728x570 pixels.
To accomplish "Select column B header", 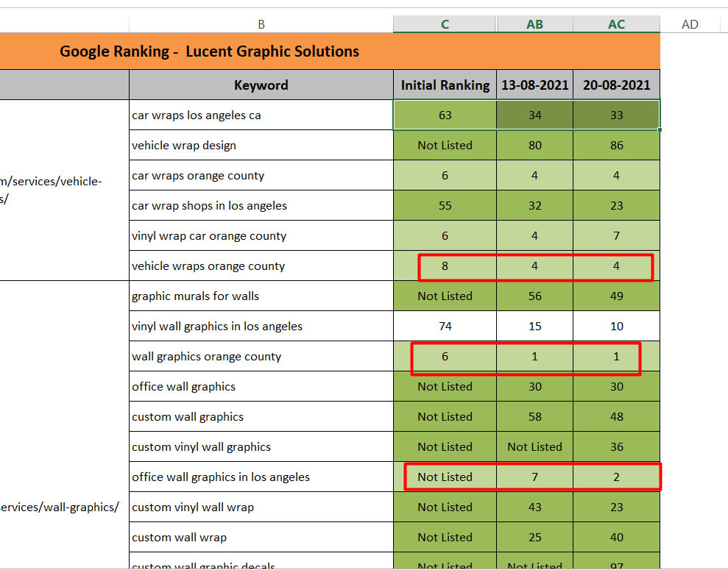I will click(x=261, y=24).
